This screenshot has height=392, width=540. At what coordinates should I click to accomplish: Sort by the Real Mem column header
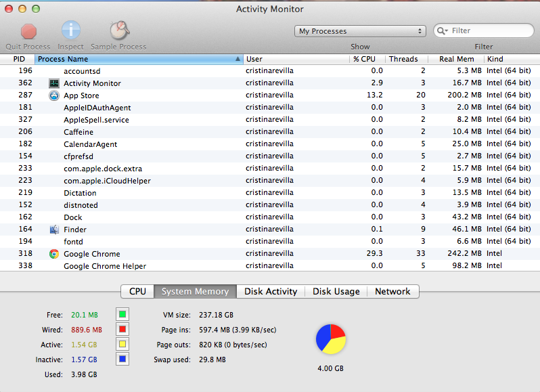click(x=456, y=59)
